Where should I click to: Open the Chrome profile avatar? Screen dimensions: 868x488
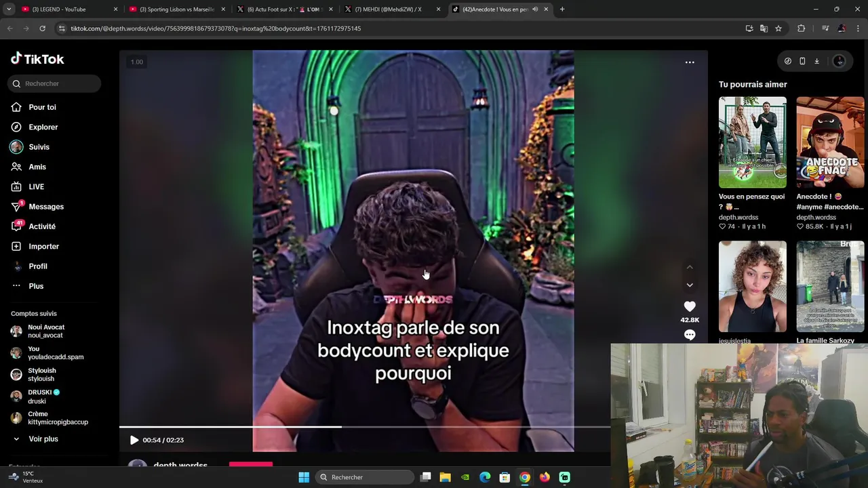click(x=842, y=28)
